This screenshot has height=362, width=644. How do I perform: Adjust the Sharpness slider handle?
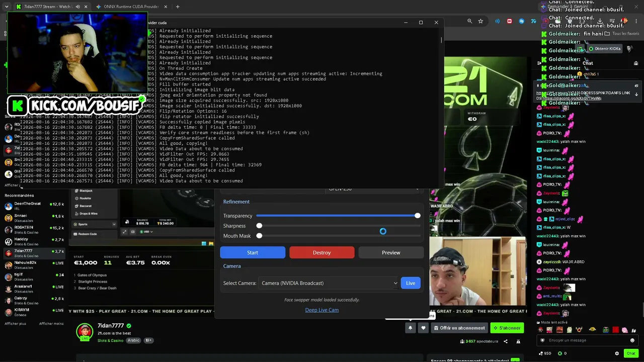(259, 226)
